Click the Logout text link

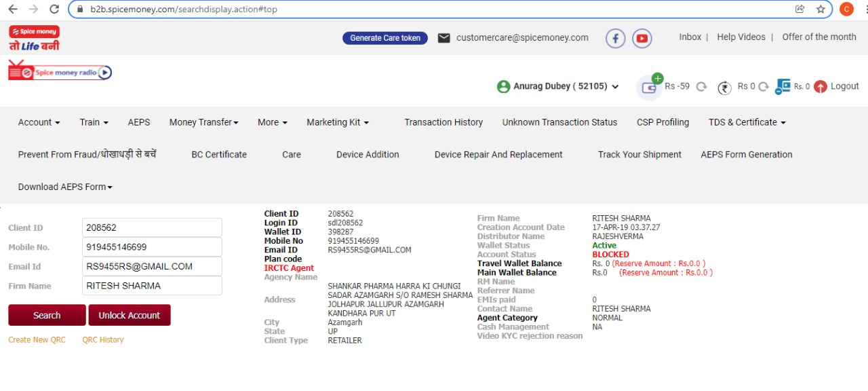tap(845, 86)
